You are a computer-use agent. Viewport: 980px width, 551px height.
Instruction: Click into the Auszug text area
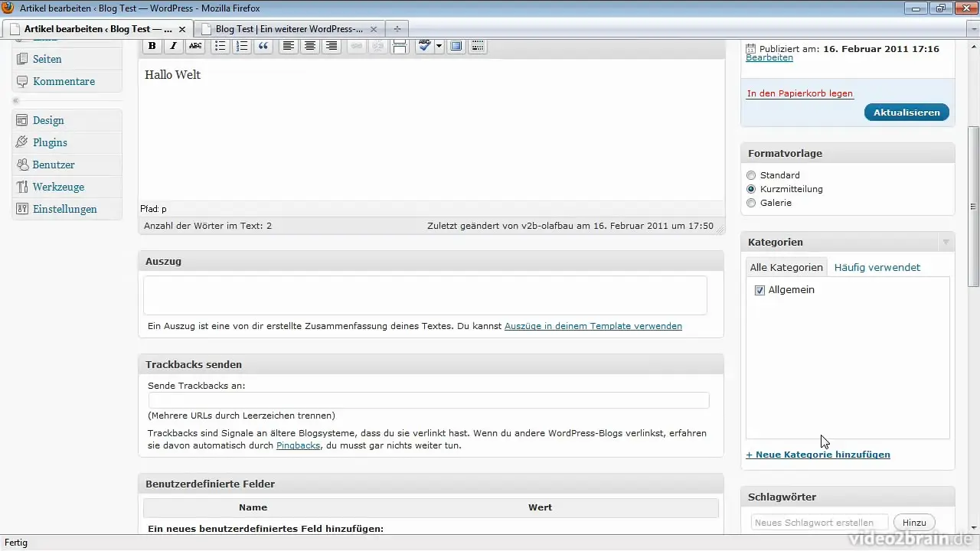point(425,295)
